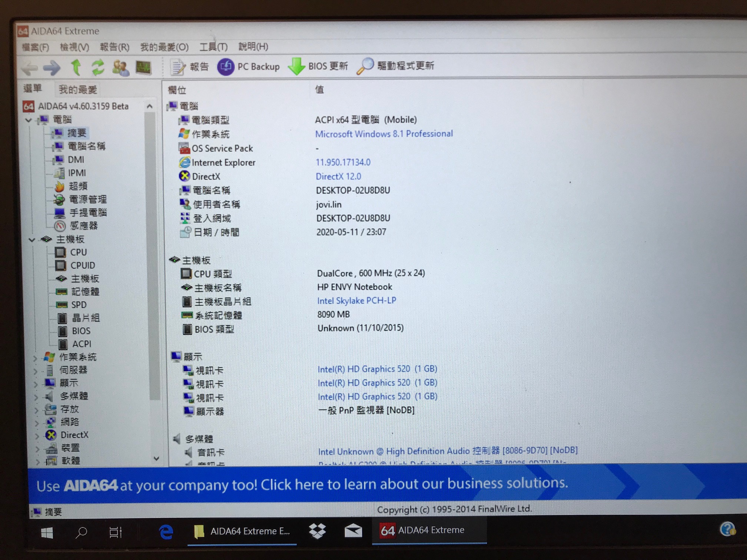747x560 pixels.
Task: Click 驅動程式更新 driver update button
Action: [x=395, y=66]
